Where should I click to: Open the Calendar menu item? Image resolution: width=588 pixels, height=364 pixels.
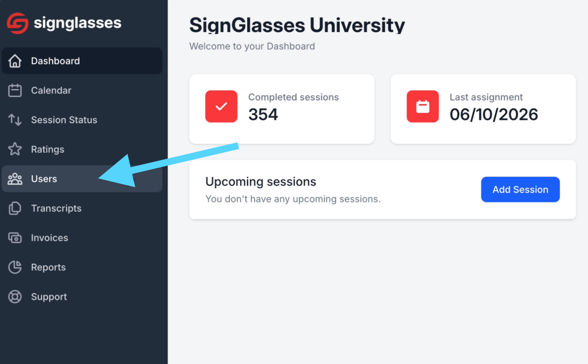coord(82,90)
